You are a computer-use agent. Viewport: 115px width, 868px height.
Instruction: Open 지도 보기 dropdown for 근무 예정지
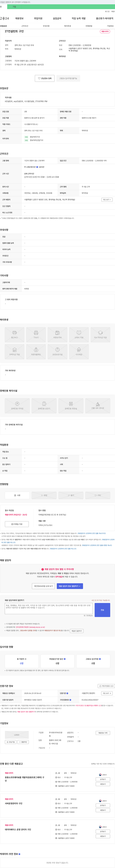coord(107,200)
